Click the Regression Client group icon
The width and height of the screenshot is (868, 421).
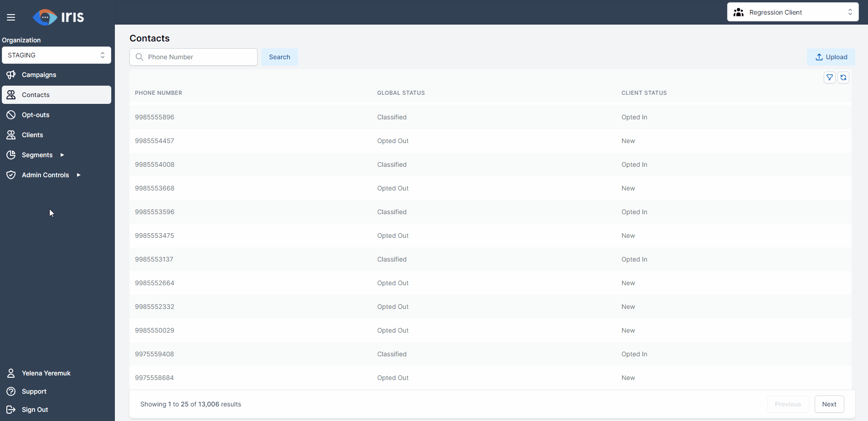click(x=739, y=12)
